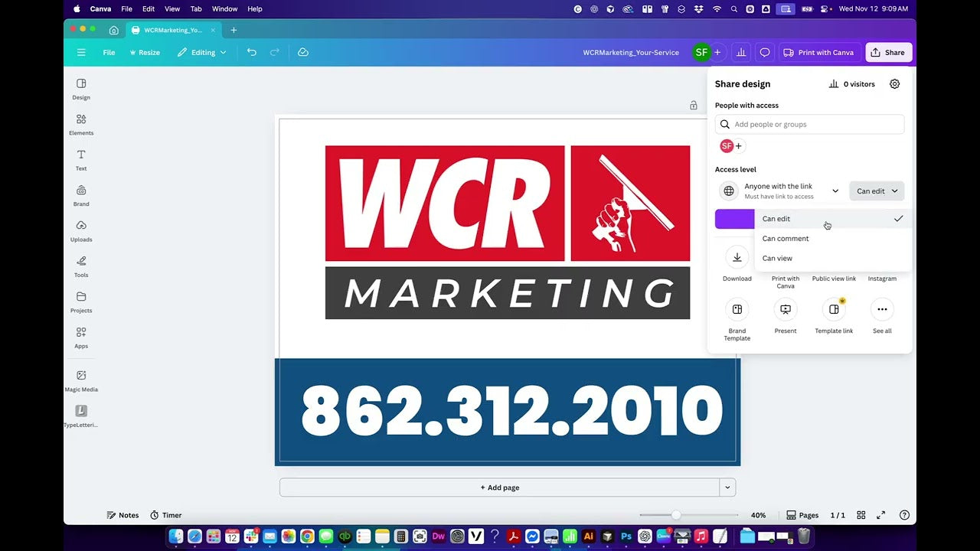Open the Tools panel

click(x=81, y=266)
